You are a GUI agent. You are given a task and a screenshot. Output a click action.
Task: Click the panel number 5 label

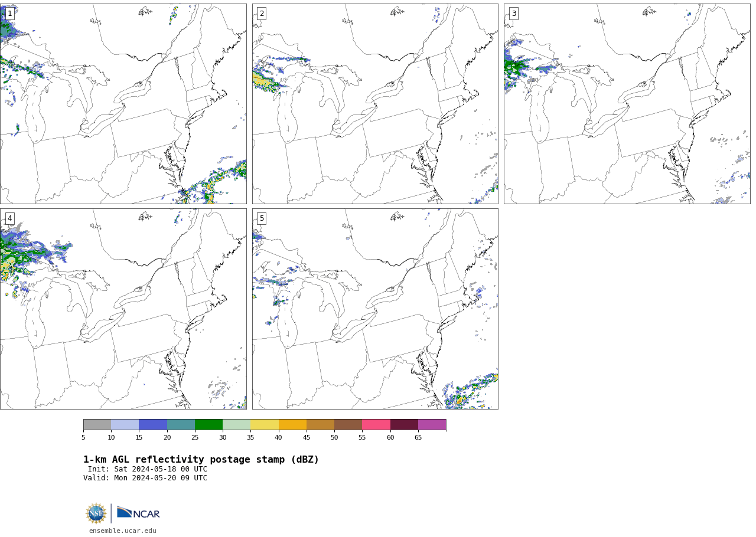pyautogui.click(x=262, y=218)
